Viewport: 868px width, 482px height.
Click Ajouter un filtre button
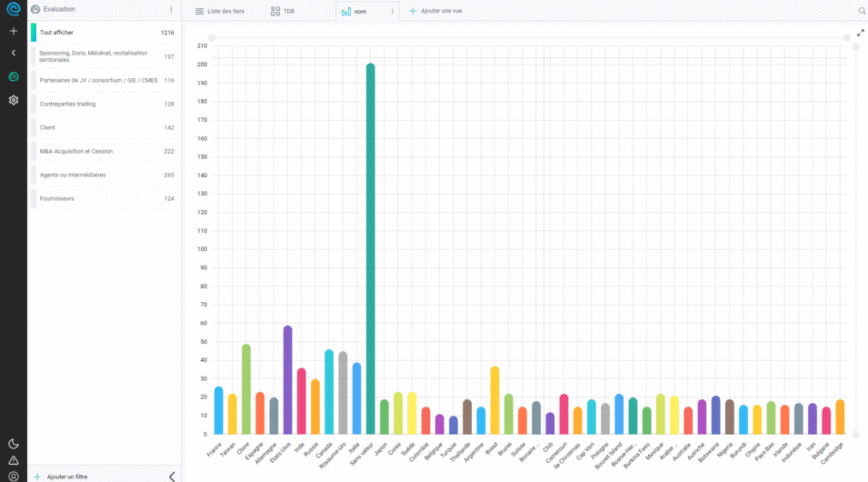[61, 477]
